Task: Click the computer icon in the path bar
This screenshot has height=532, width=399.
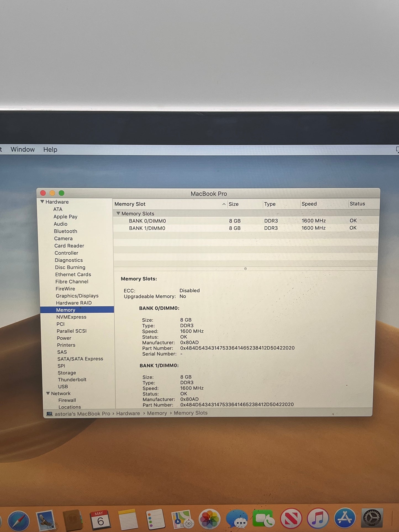Action: (x=50, y=414)
